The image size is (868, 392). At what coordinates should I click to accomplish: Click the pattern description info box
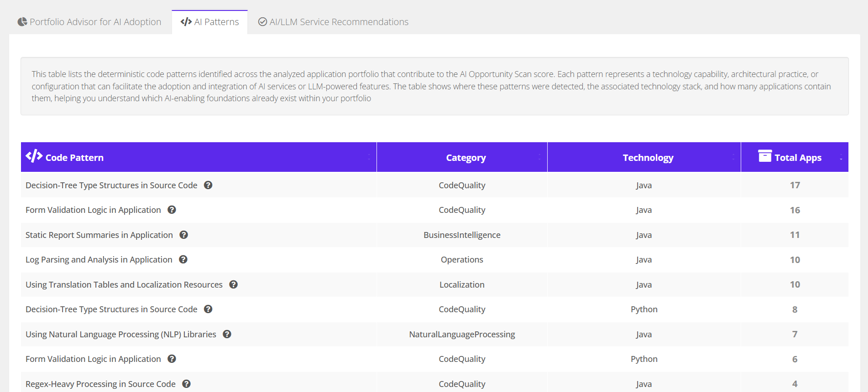pos(434,86)
